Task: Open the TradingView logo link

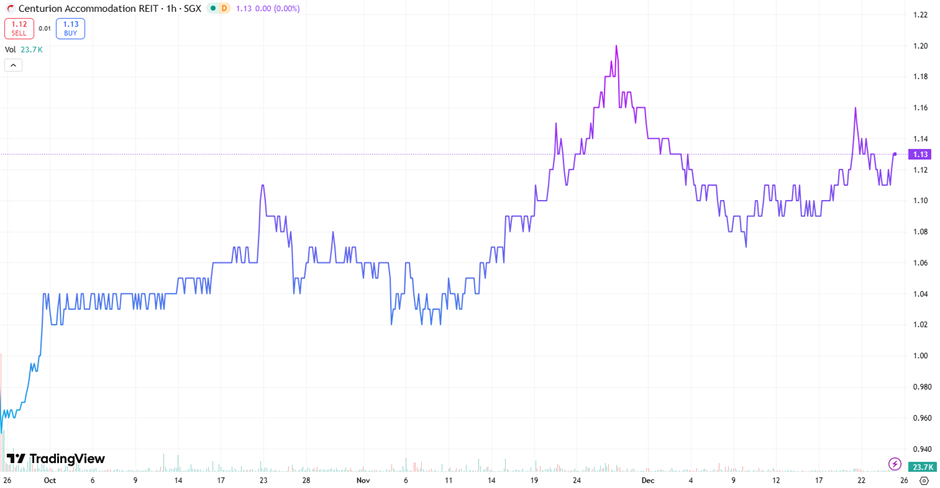Action: [56, 459]
